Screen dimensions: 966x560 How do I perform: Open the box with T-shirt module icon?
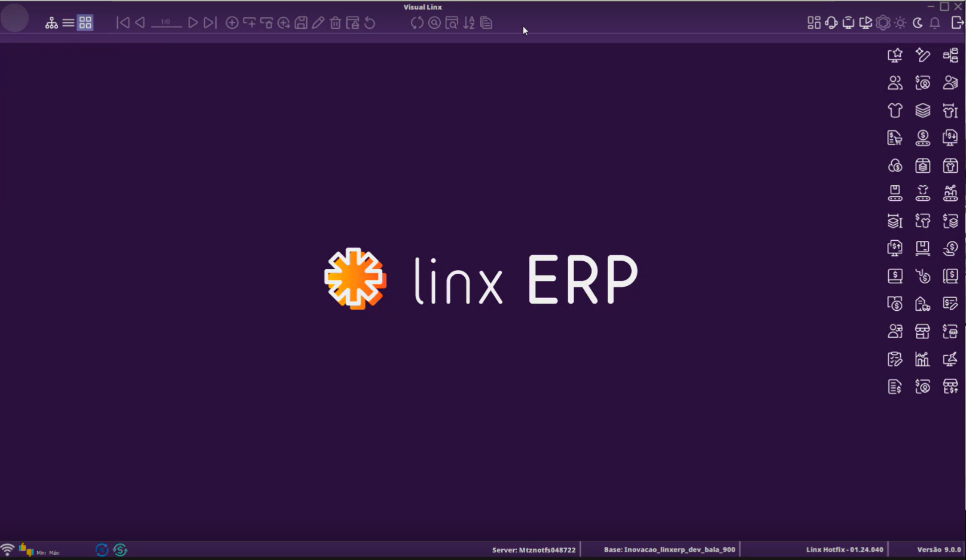click(950, 166)
